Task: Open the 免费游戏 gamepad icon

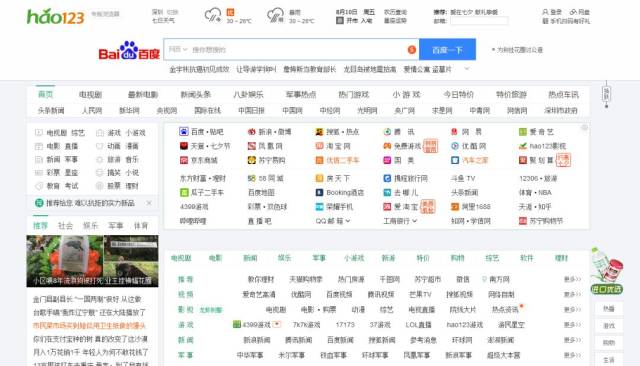Action: pos(387,146)
